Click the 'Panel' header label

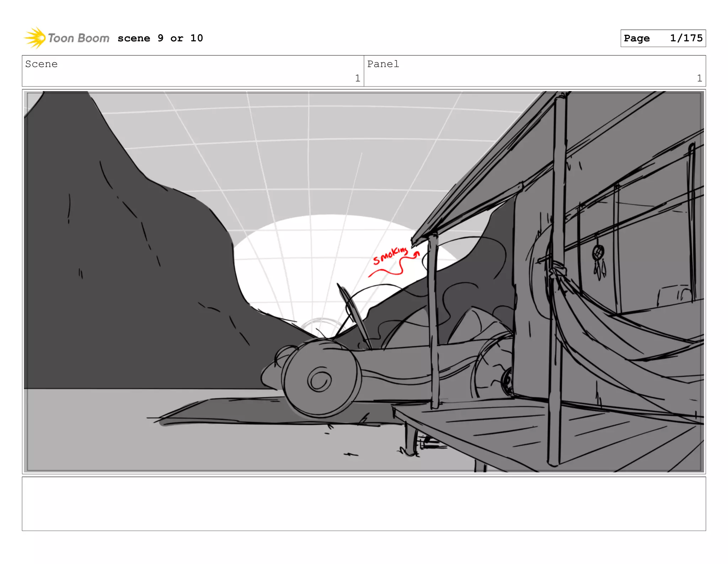[x=383, y=64]
